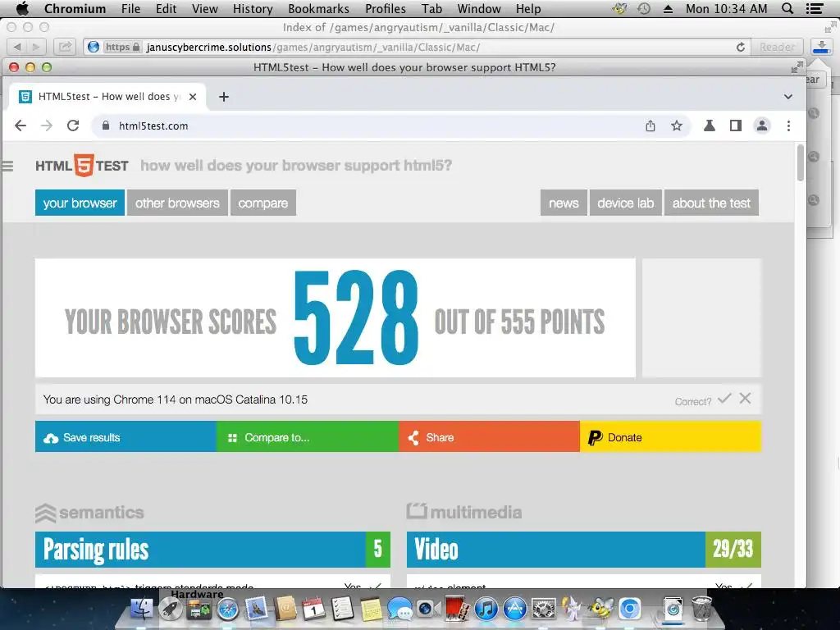Click the 'Video' section header

pyautogui.click(x=584, y=550)
